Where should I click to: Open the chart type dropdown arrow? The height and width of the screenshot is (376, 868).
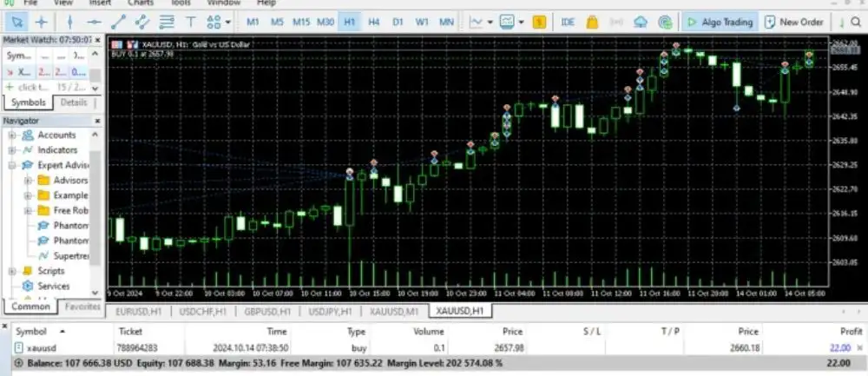[490, 22]
